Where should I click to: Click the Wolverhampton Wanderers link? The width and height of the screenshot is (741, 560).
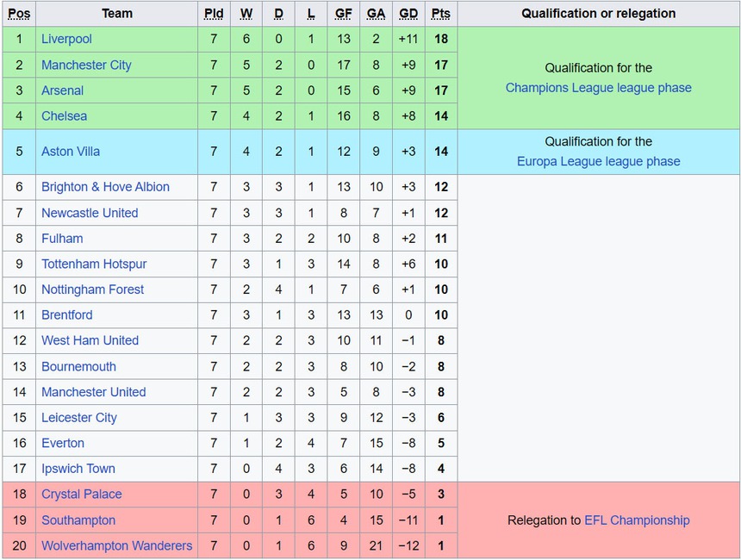pyautogui.click(x=117, y=545)
